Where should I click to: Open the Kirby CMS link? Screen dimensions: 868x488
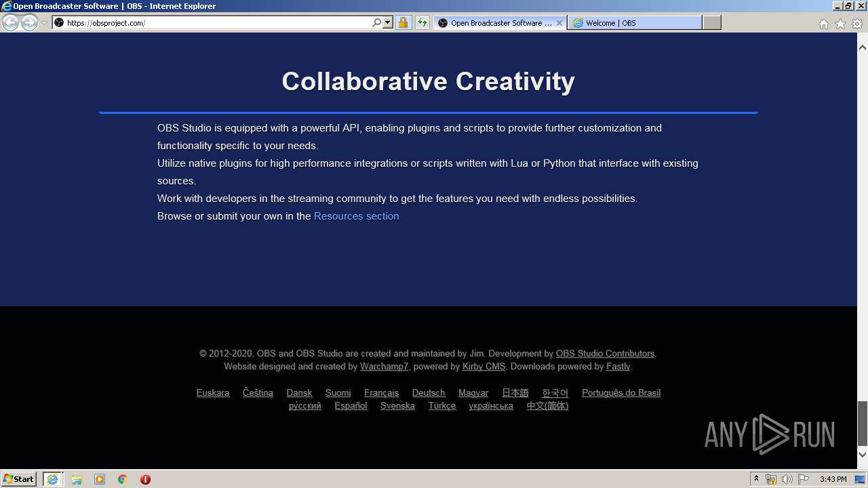(x=484, y=367)
